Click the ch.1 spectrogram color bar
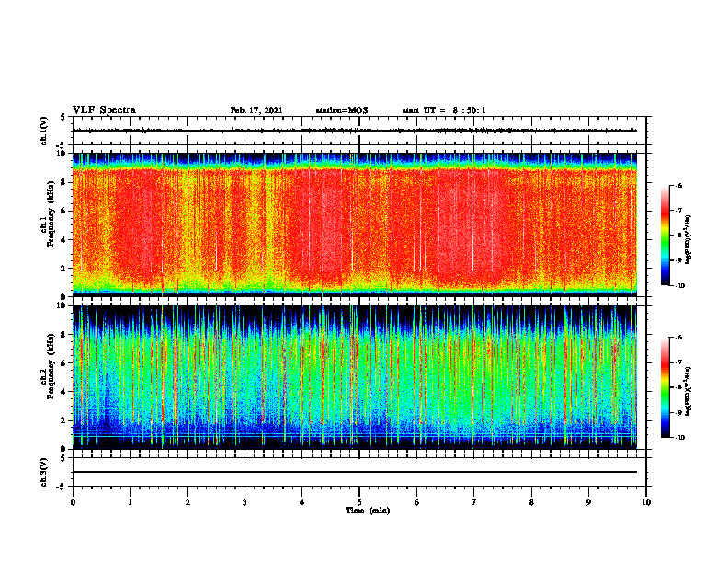This screenshot has width=728, height=563. (665, 236)
